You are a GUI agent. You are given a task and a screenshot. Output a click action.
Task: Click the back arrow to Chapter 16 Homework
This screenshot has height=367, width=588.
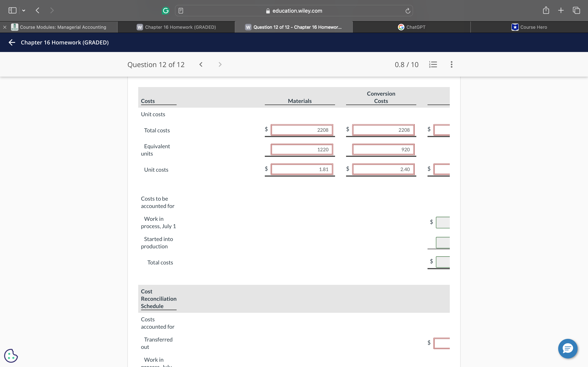click(12, 42)
